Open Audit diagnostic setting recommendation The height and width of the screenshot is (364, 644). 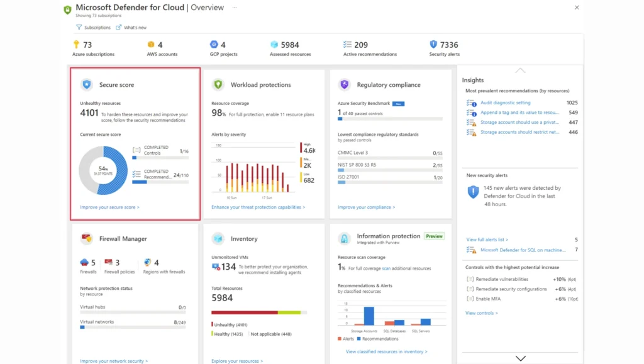tap(505, 102)
